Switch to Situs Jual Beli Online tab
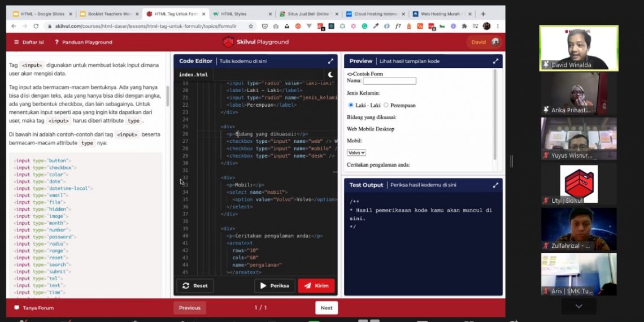 308,14
